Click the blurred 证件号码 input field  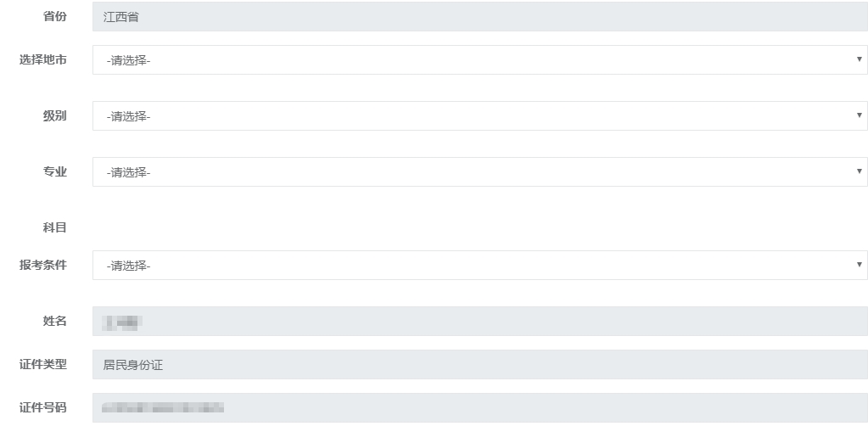(479, 408)
